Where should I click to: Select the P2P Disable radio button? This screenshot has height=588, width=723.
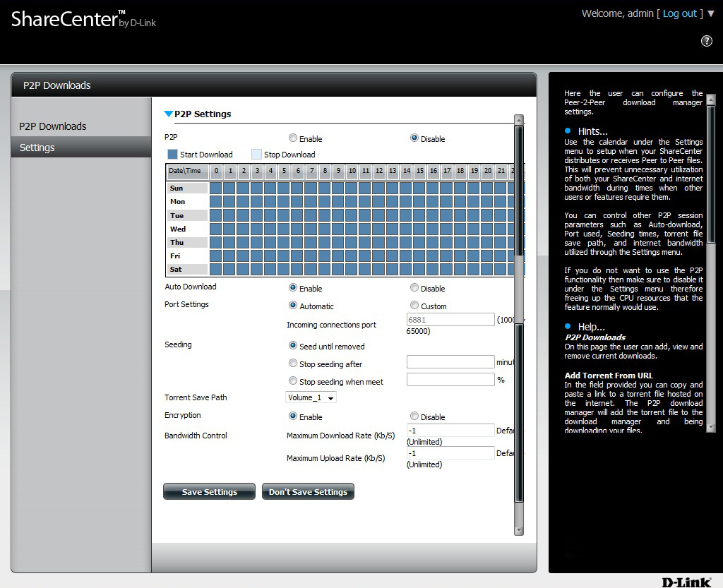coord(414,138)
